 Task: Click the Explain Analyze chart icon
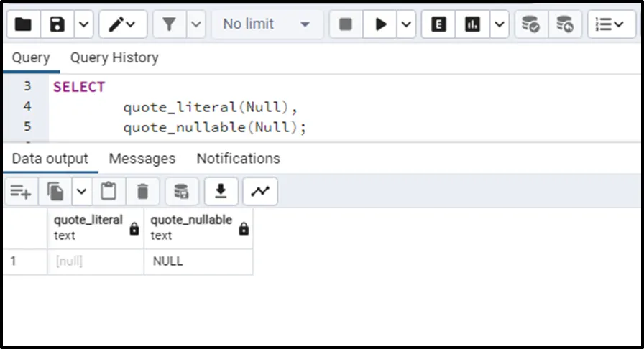[x=472, y=24]
